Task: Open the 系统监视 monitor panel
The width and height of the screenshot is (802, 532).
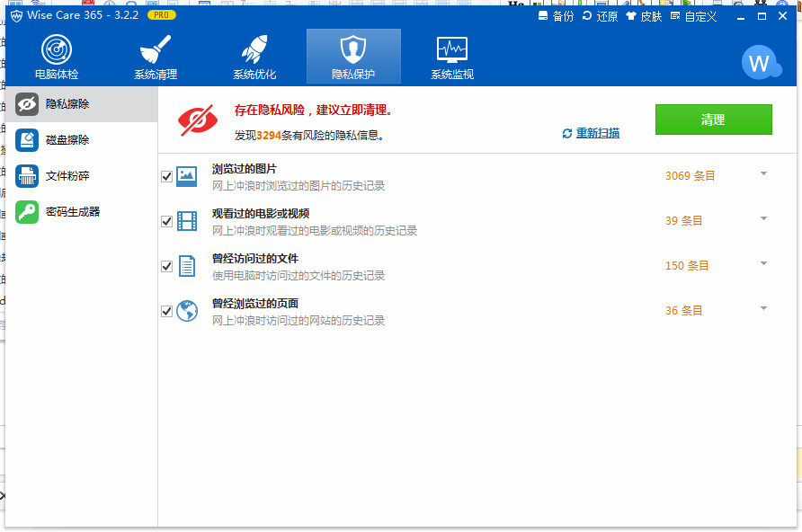Action: (451, 54)
